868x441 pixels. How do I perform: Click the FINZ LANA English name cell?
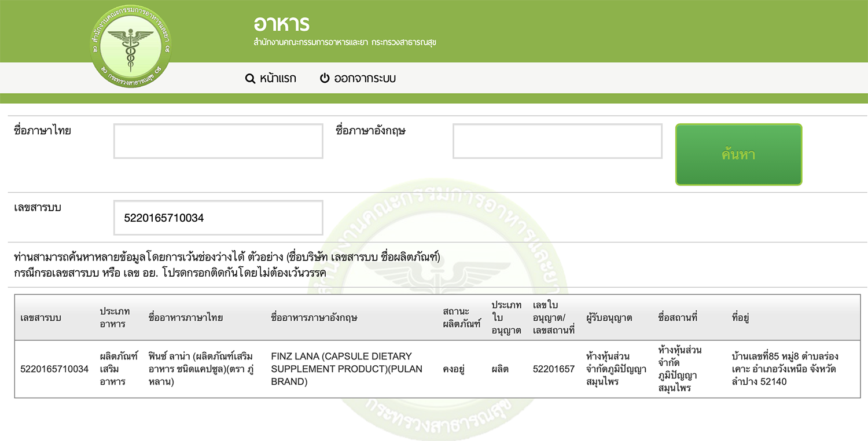tap(347, 369)
